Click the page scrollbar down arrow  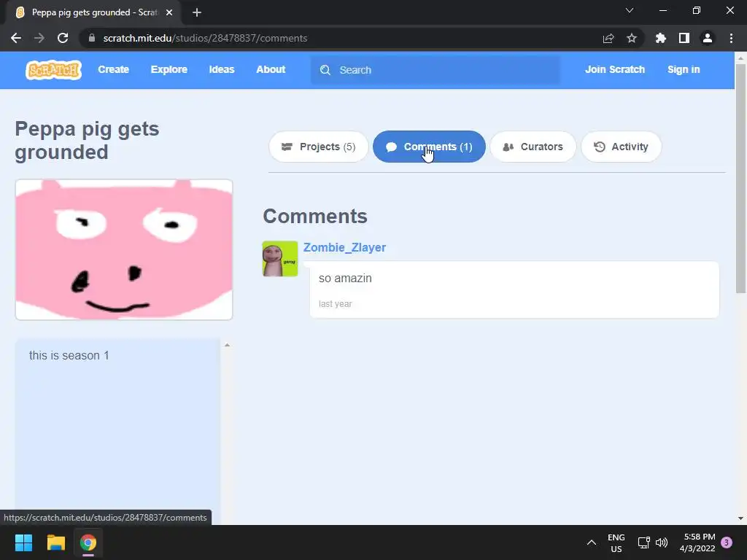pos(740,518)
